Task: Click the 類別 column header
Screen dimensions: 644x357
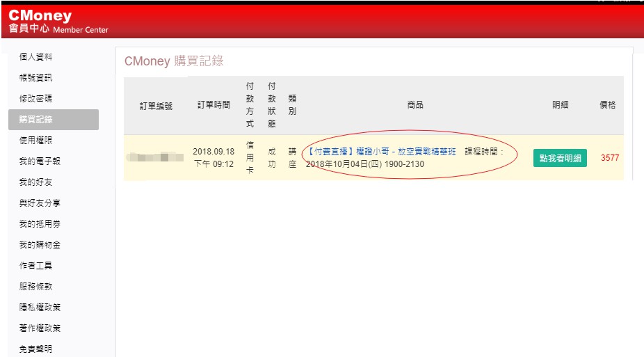Action: pyautogui.click(x=292, y=105)
